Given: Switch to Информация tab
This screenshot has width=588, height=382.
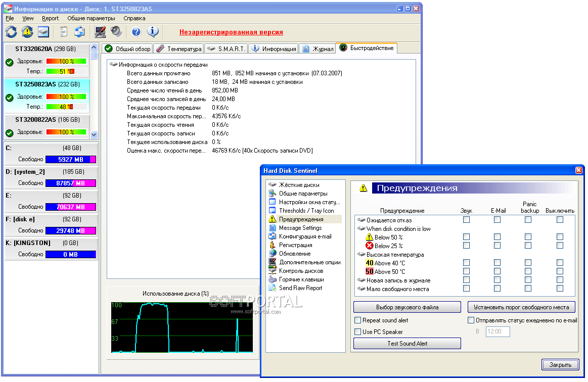Looking at the screenshot, I should 274,49.
